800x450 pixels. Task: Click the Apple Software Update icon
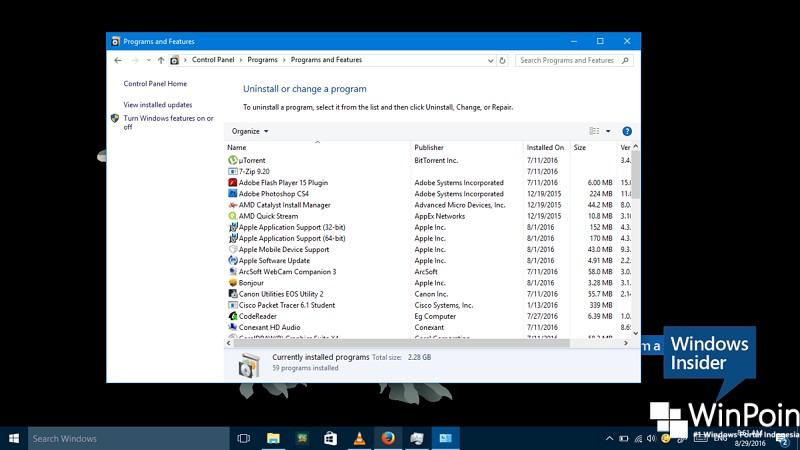pyautogui.click(x=233, y=261)
